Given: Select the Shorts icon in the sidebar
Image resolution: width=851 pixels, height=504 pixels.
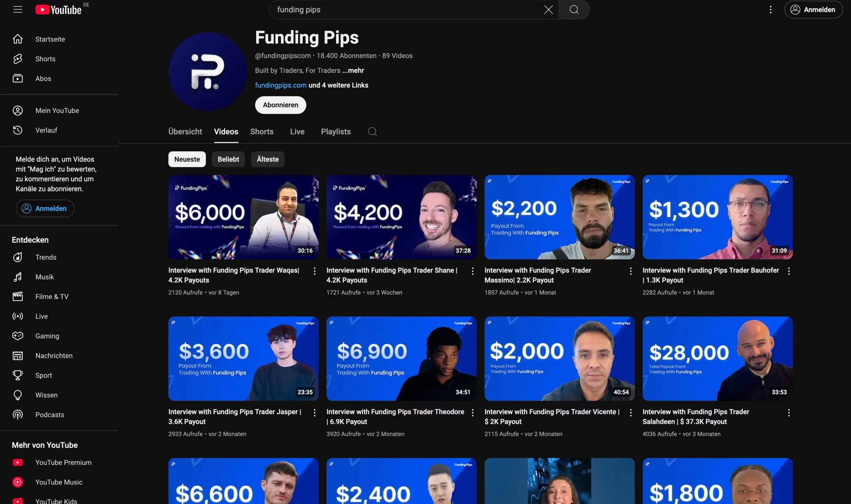Looking at the screenshot, I should pos(18,59).
